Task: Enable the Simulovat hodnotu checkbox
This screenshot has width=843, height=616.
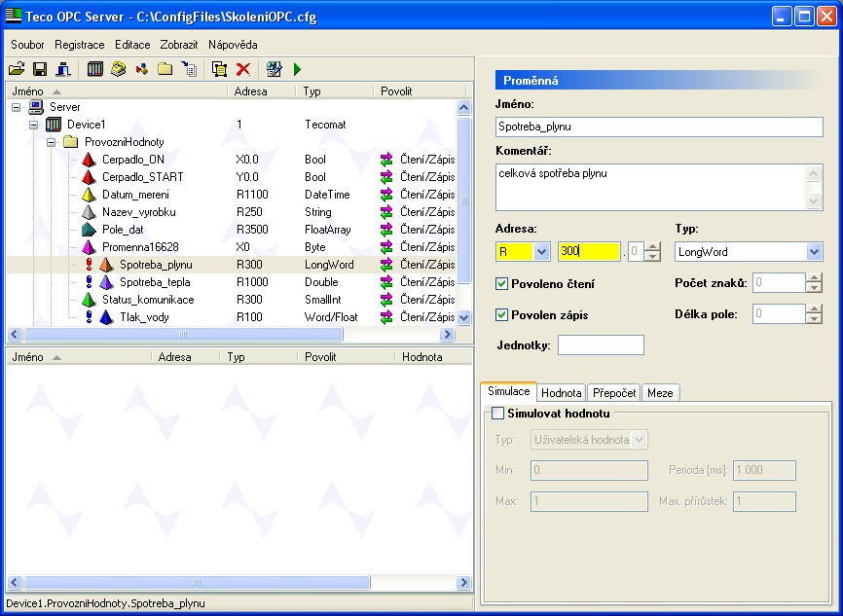Action: (497, 414)
